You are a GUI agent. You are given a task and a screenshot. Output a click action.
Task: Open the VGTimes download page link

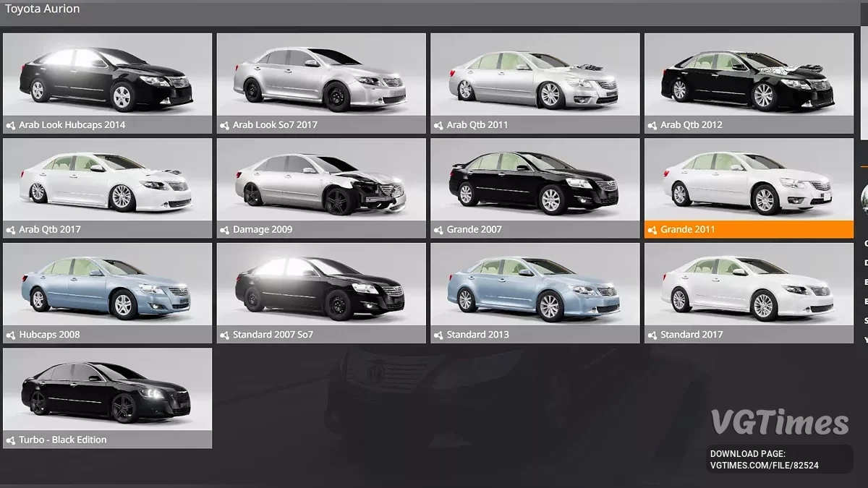764,460
